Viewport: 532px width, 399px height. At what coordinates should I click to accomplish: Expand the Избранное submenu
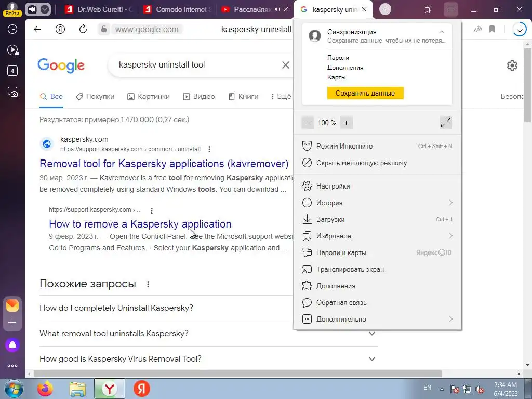(x=377, y=236)
